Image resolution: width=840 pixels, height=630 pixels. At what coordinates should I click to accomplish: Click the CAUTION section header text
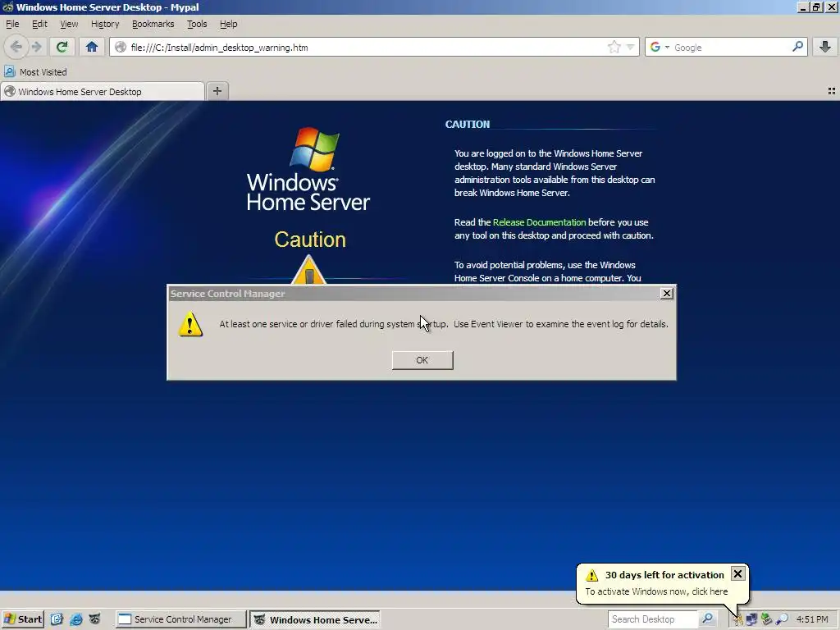click(x=467, y=125)
